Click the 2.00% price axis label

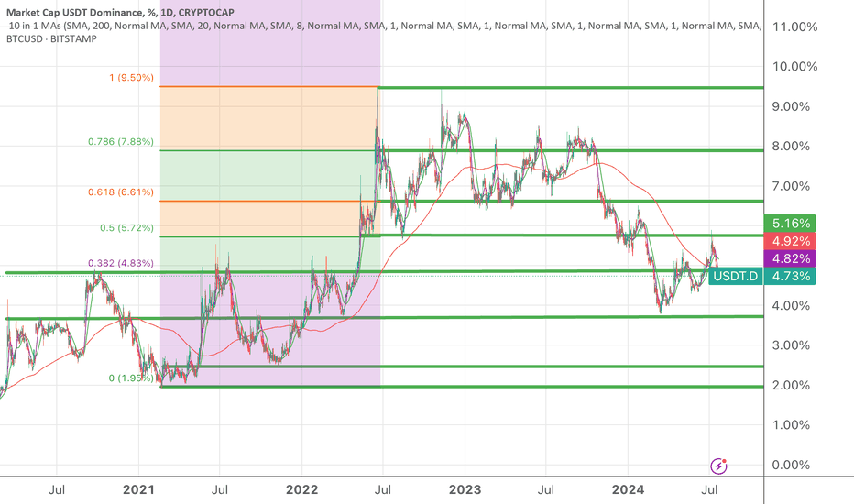pos(791,385)
